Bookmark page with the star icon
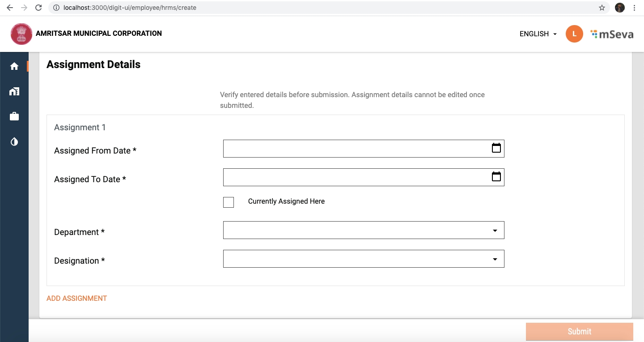Screen dimensions: 644x342 (x=602, y=8)
